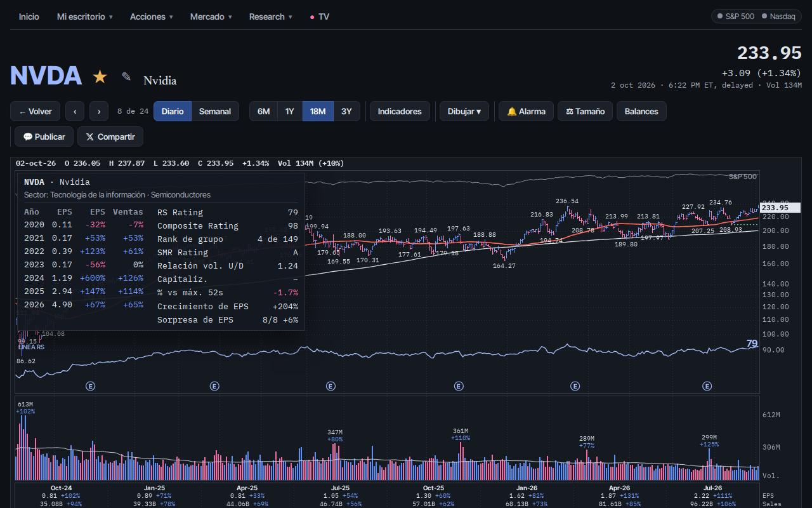Select the 1Y time range
The width and height of the screenshot is (812, 508).
point(289,111)
